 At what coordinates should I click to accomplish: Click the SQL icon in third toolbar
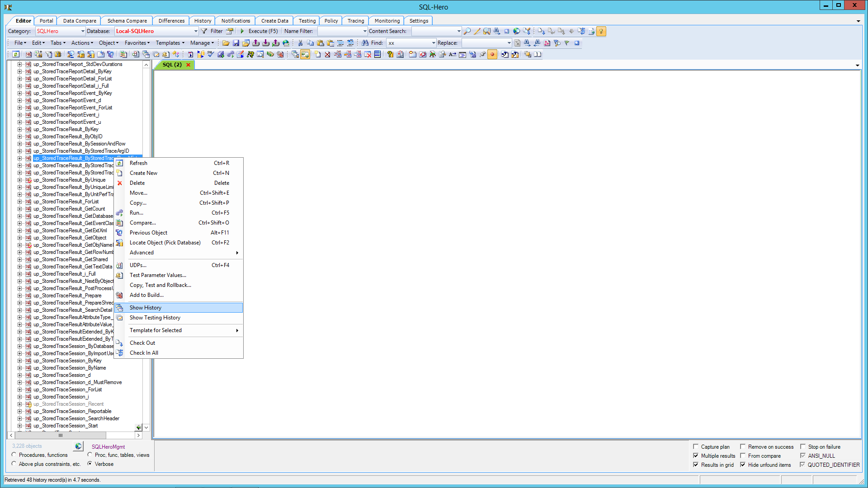(28, 54)
